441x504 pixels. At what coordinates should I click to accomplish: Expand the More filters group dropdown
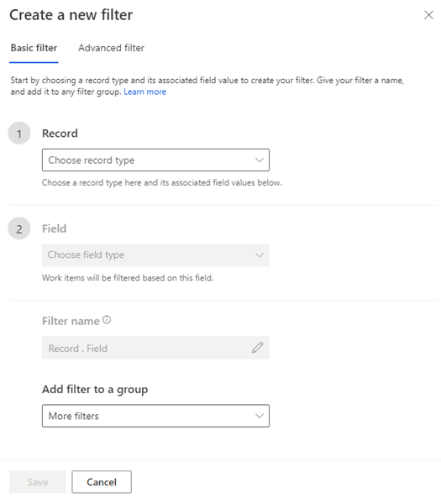click(155, 416)
